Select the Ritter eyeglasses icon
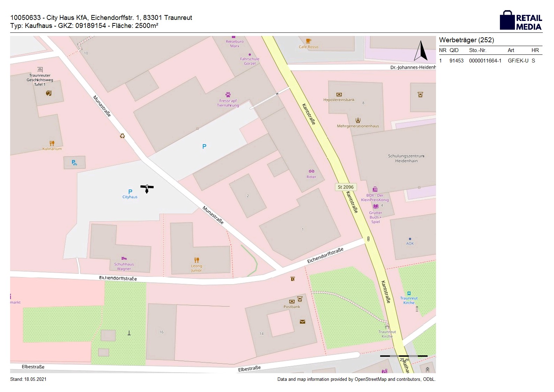This screenshot has height=392, width=554. (311, 171)
